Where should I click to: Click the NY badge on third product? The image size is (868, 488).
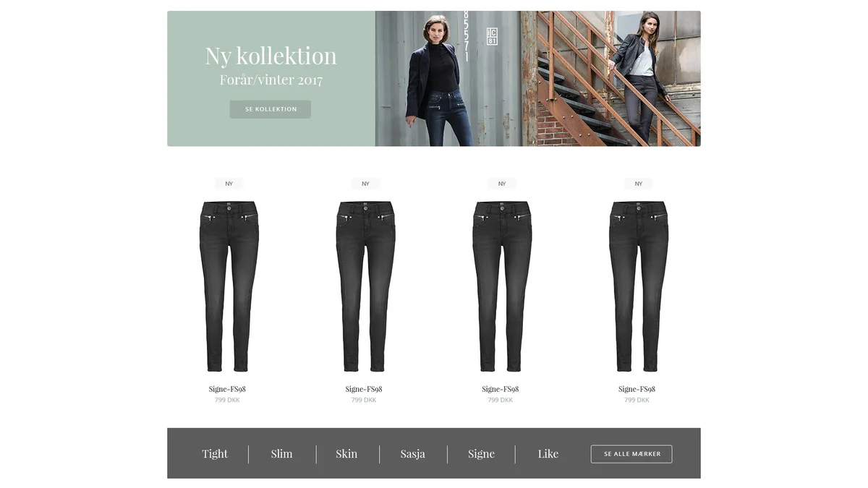click(502, 184)
